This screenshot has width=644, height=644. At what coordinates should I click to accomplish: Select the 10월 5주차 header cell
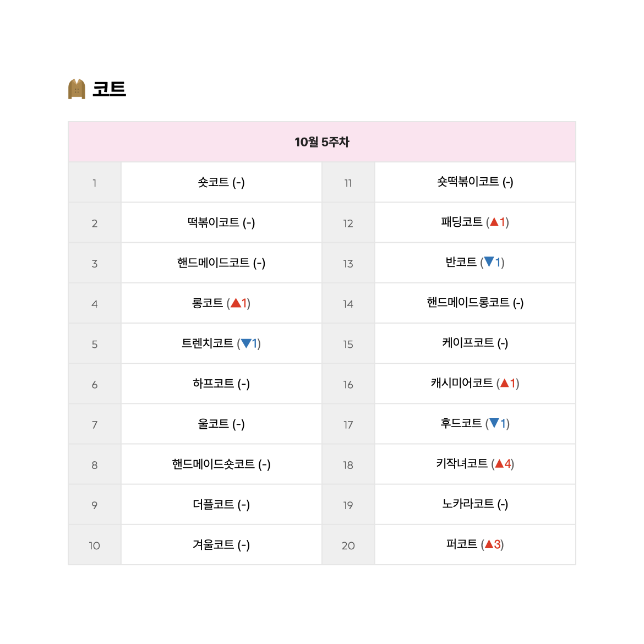click(322, 141)
